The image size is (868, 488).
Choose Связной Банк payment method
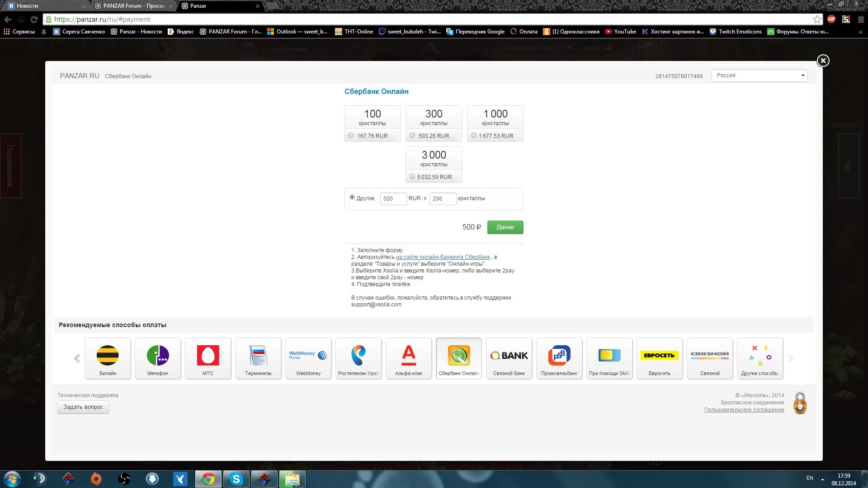[509, 358]
